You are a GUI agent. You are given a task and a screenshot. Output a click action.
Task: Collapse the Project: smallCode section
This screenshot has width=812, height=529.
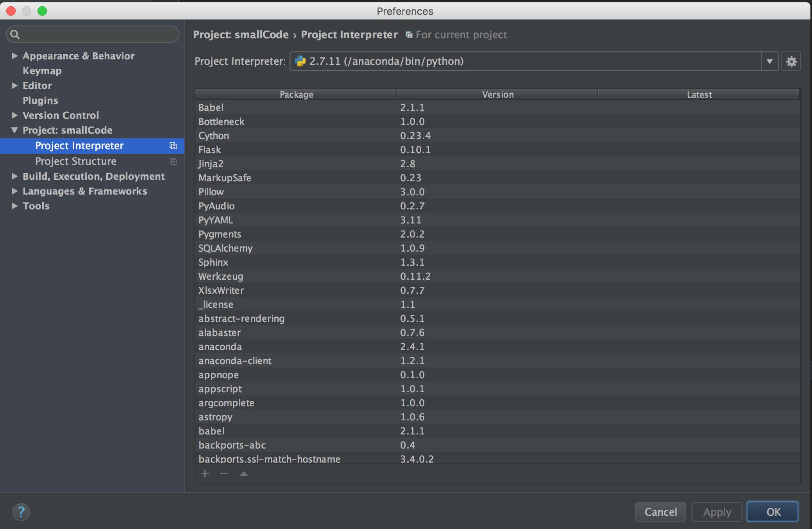[x=14, y=130]
